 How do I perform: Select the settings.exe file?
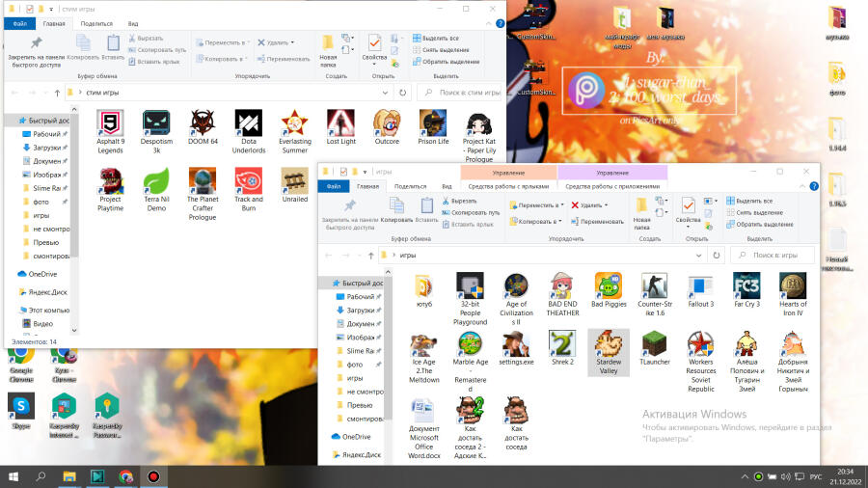coord(516,347)
